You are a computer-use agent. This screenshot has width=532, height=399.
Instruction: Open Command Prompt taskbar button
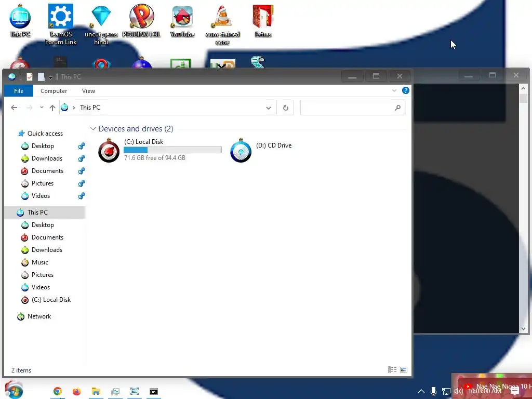tap(154, 392)
